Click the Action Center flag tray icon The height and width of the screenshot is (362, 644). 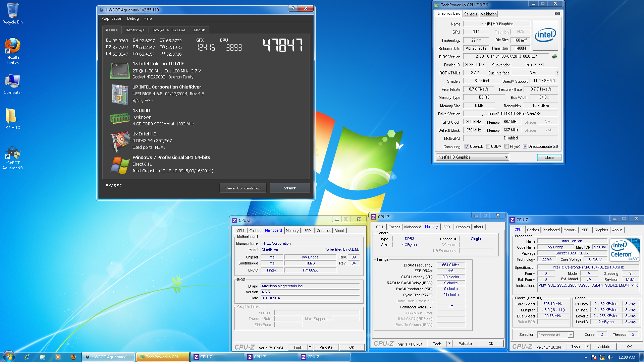pyautogui.click(x=594, y=357)
